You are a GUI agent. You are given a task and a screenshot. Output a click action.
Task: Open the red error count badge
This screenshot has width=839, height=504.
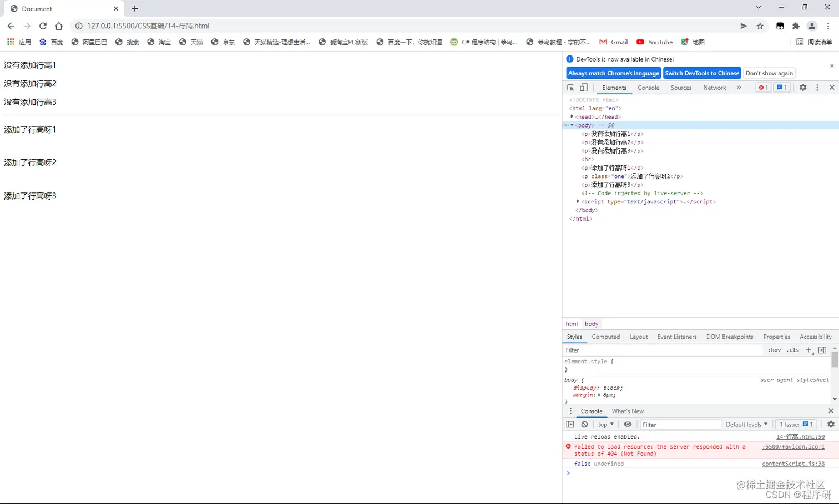point(763,88)
